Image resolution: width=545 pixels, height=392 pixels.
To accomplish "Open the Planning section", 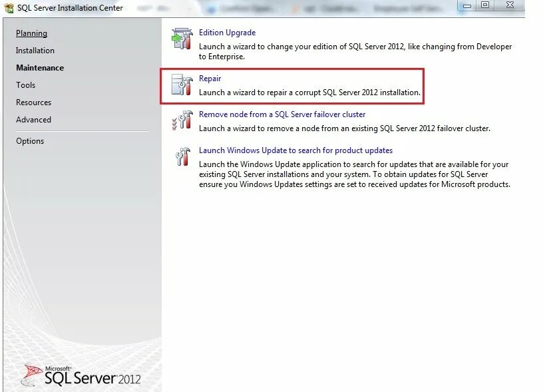I will 31,33.
